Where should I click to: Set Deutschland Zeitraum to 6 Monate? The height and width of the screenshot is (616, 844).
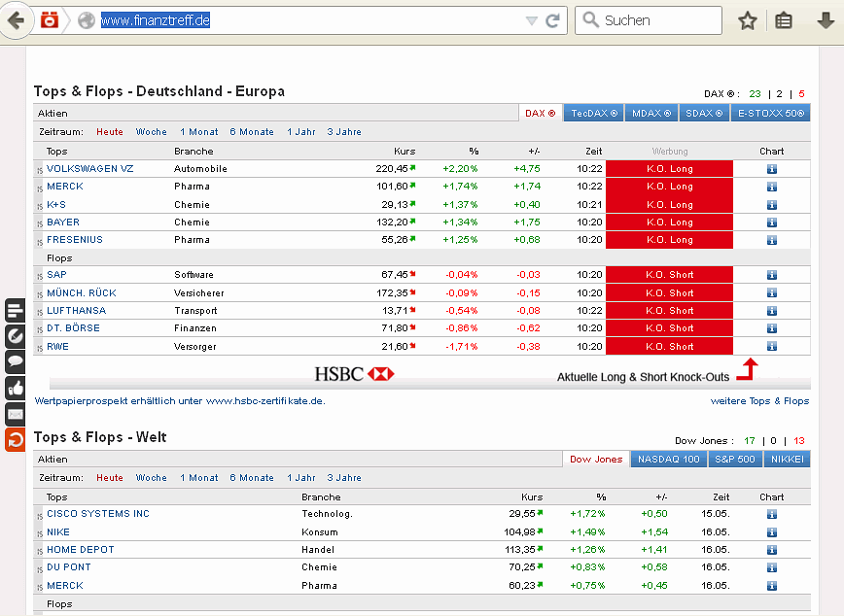coord(252,132)
